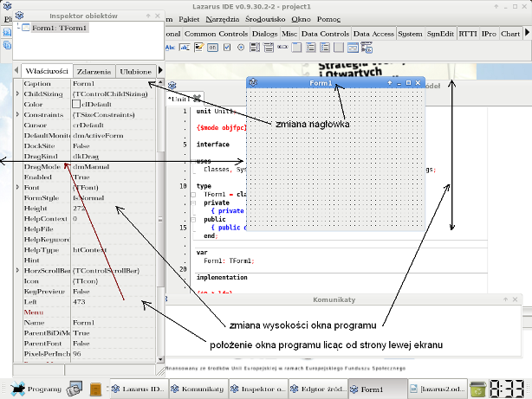532x399 pixels.
Task: Switch to Lazarus ID.. taskbar button
Action: (x=138, y=389)
